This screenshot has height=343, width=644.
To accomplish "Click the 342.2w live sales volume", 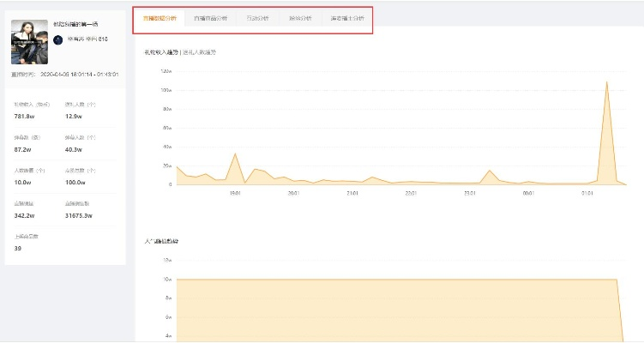I will (x=24, y=215).
